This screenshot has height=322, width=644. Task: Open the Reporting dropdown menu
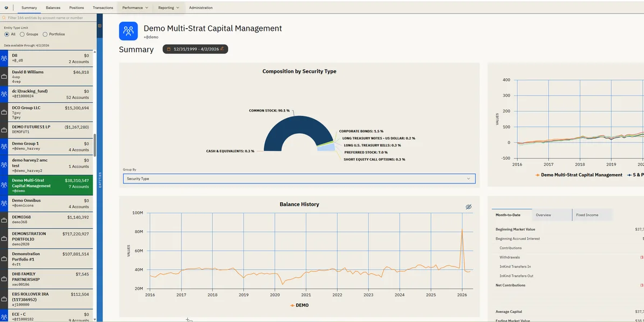click(168, 8)
